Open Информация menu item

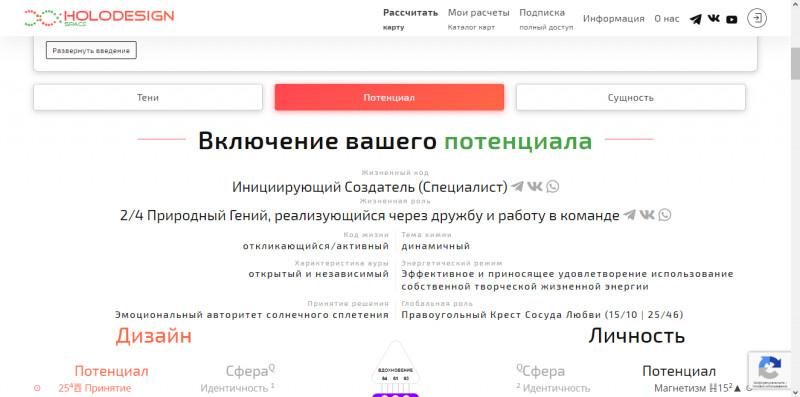pos(614,19)
